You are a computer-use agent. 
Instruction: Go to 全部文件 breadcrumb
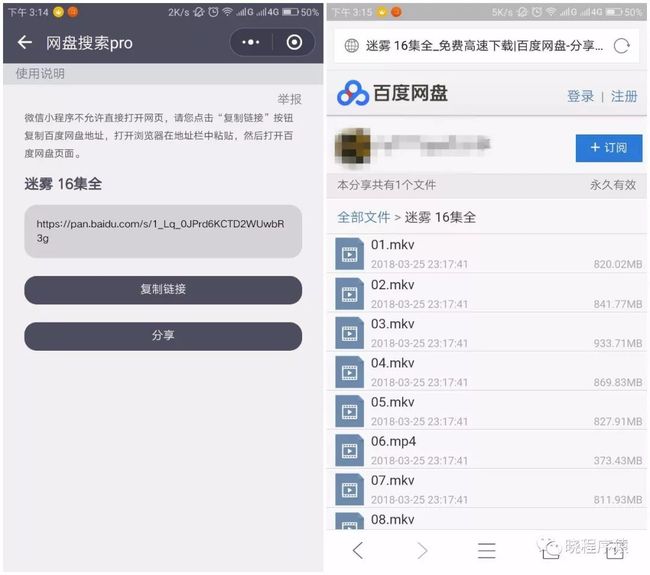364,217
